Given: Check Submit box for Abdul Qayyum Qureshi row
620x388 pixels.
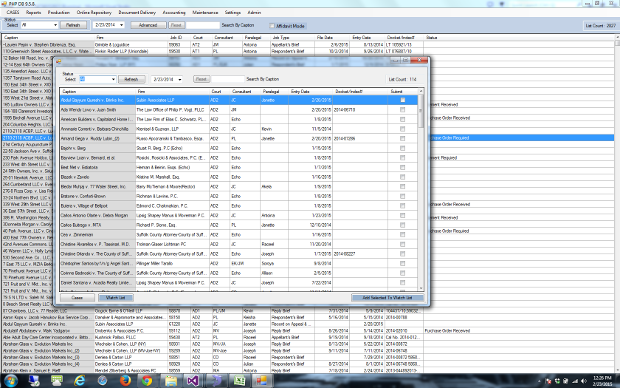Looking at the screenshot, I should 403,100.
